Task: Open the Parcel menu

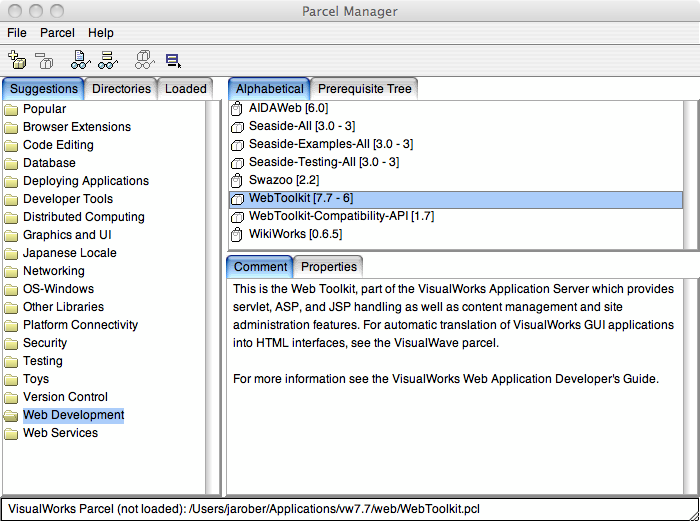Action: [x=58, y=33]
